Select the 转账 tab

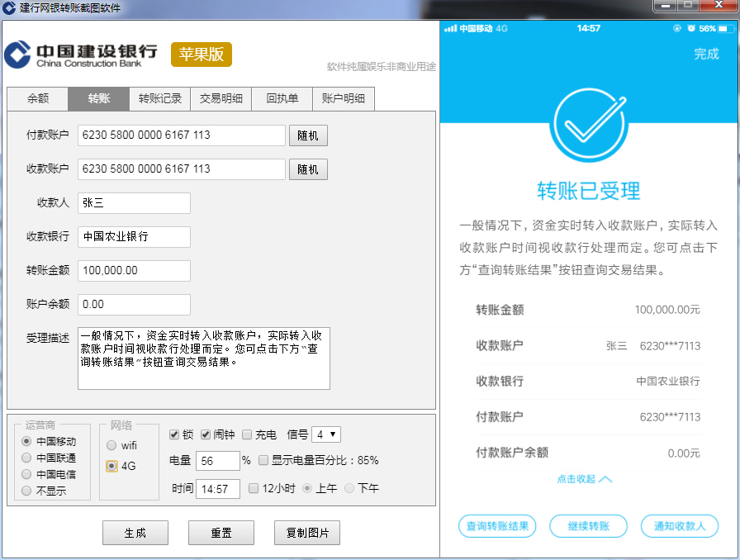[x=98, y=98]
